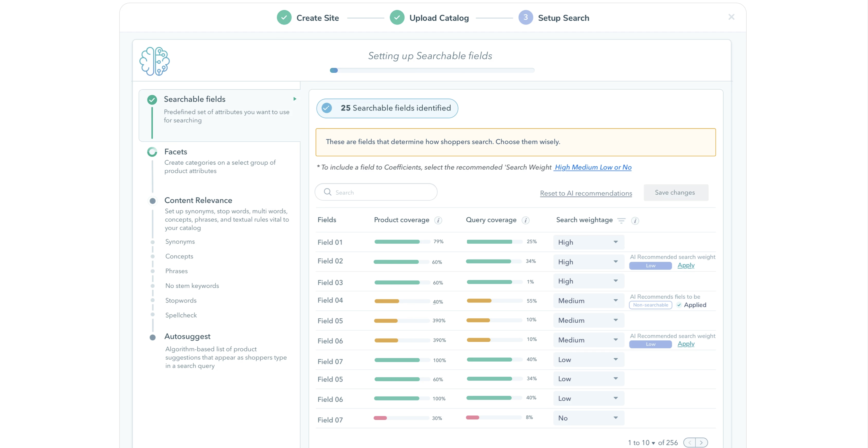Open the Content Relevance section

point(198,200)
